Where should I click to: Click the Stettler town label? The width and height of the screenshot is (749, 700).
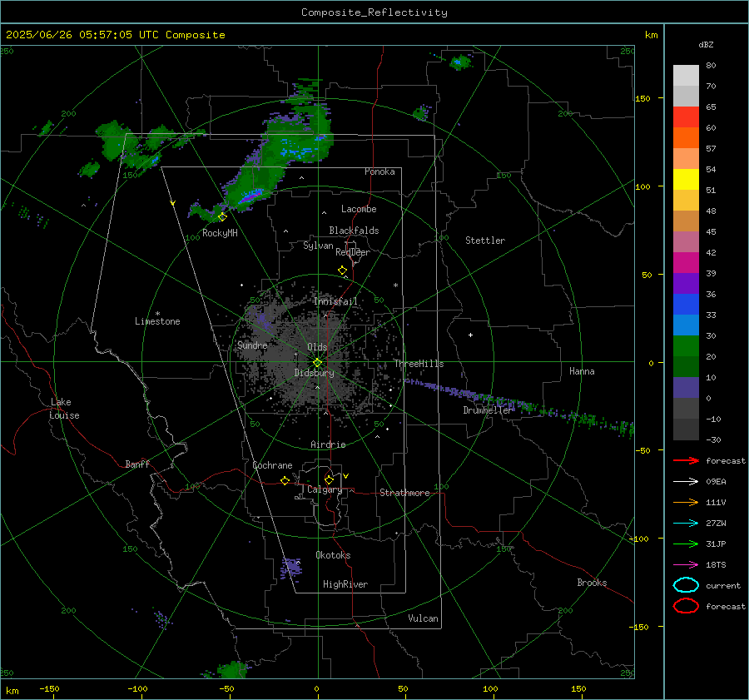coord(485,241)
